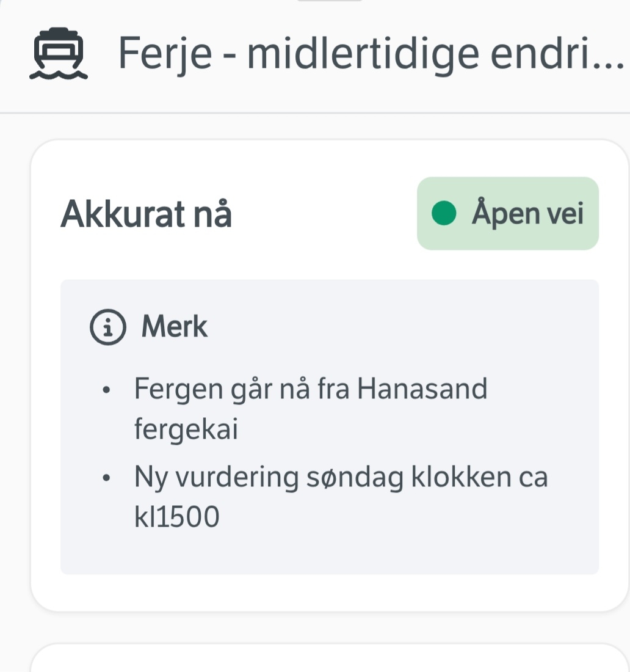Click the info icon beside Merk
The image size is (630, 672).
(108, 327)
